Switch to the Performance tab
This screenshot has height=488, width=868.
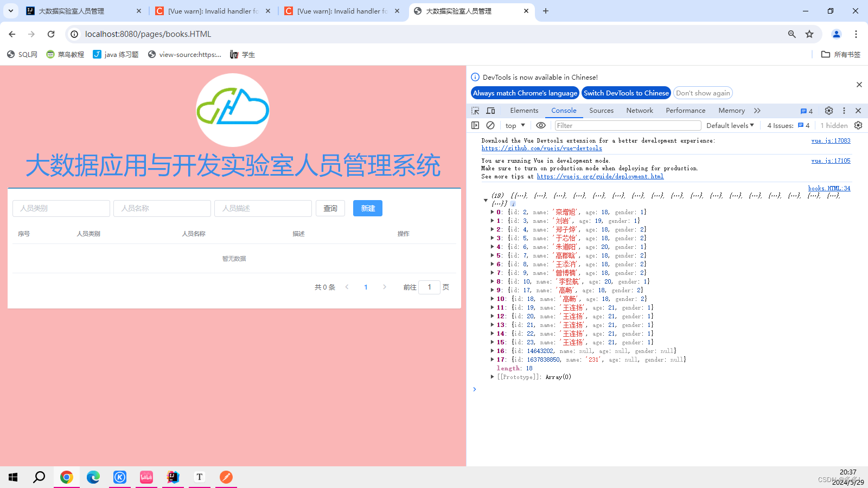686,111
